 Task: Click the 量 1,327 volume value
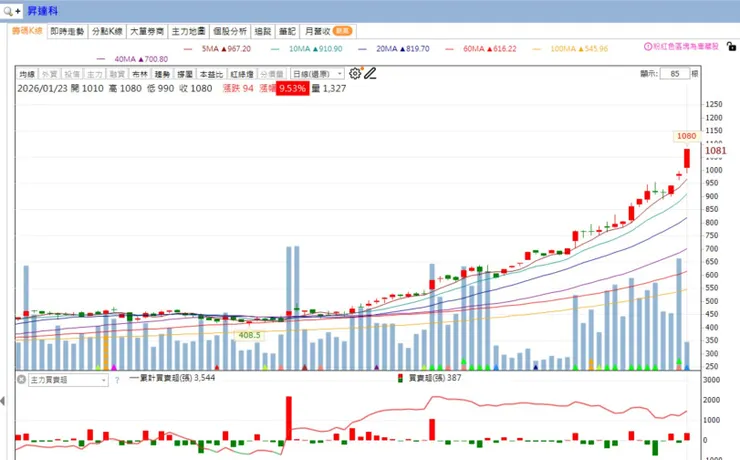pyautogui.click(x=329, y=88)
